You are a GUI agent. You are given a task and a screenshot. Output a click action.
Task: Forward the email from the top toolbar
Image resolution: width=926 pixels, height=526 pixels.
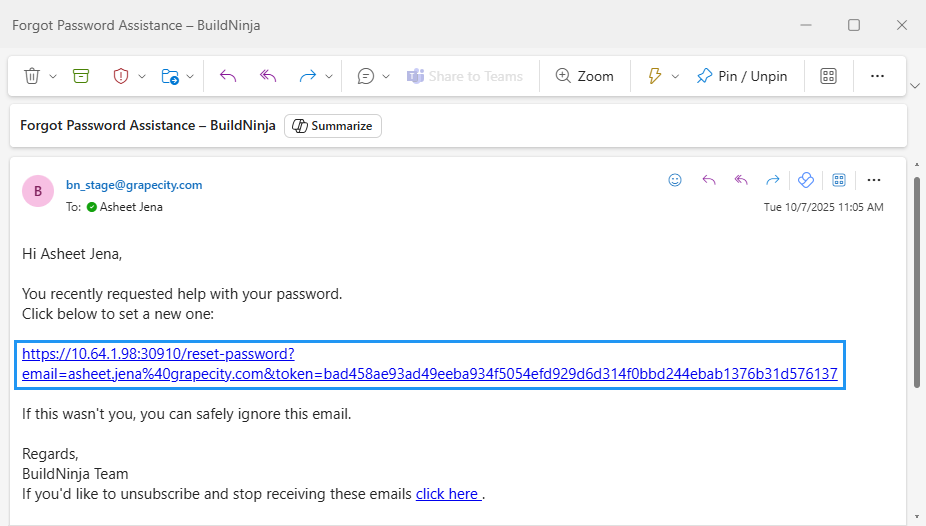click(308, 76)
